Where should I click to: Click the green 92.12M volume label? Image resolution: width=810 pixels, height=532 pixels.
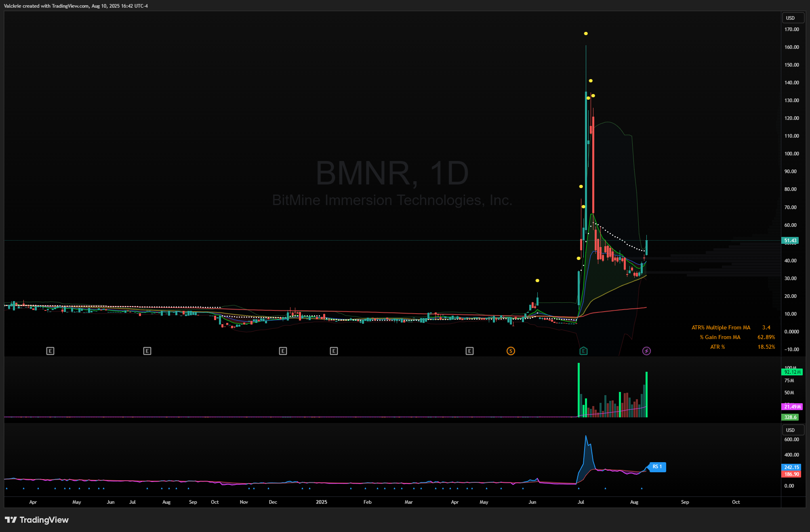click(792, 372)
